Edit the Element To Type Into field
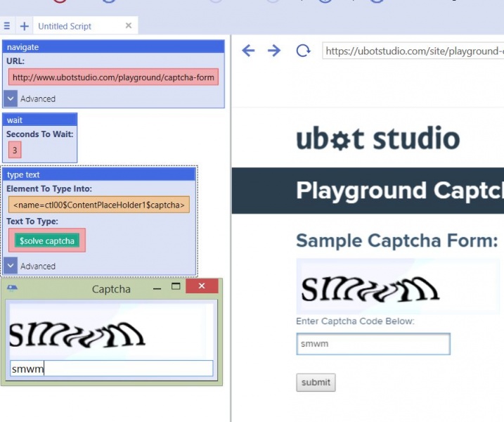The width and height of the screenshot is (504, 422). click(x=99, y=205)
